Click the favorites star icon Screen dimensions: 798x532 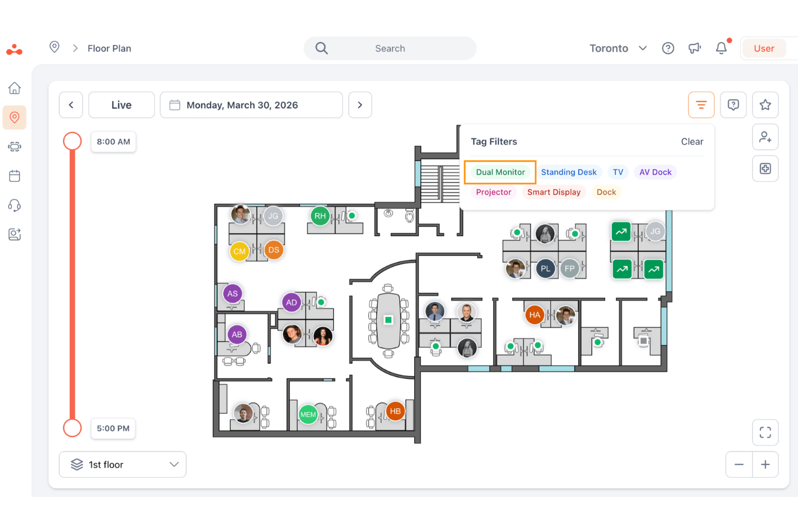765,105
